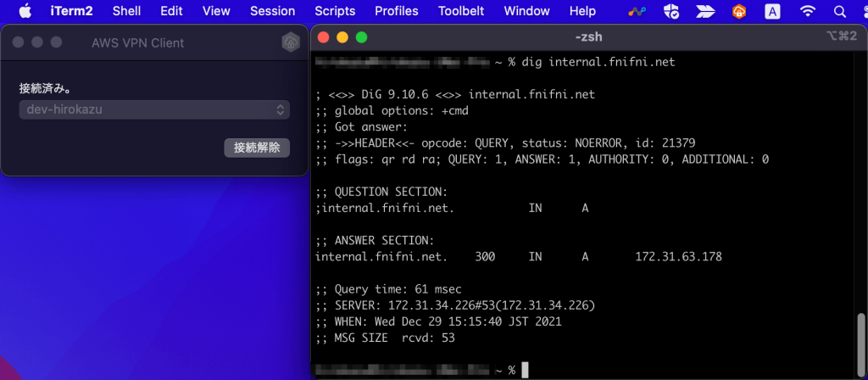Open the Profiles menu
This screenshot has height=380, width=868.
pyautogui.click(x=397, y=11)
